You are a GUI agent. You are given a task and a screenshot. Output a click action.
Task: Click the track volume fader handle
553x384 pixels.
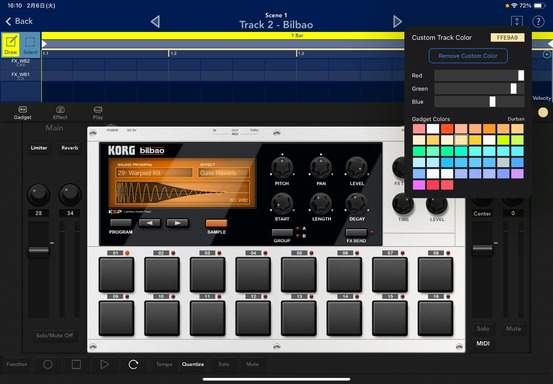tap(482, 248)
